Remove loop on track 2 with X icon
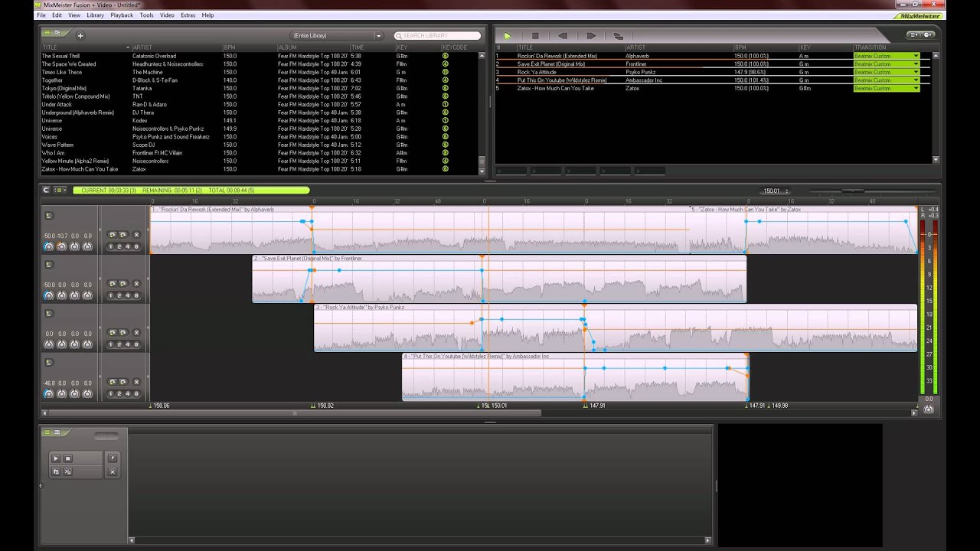980x551 pixels. point(136,284)
